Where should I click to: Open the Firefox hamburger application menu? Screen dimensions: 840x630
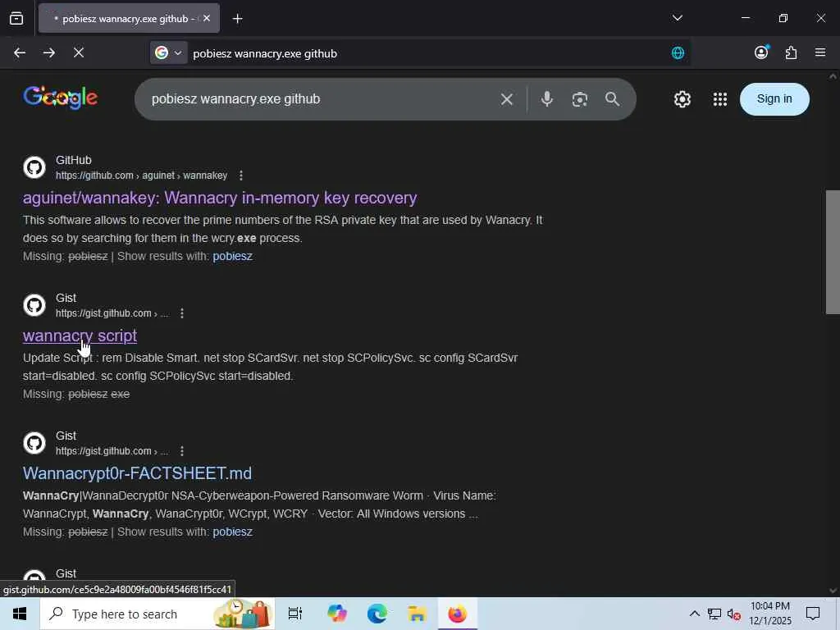[820, 52]
